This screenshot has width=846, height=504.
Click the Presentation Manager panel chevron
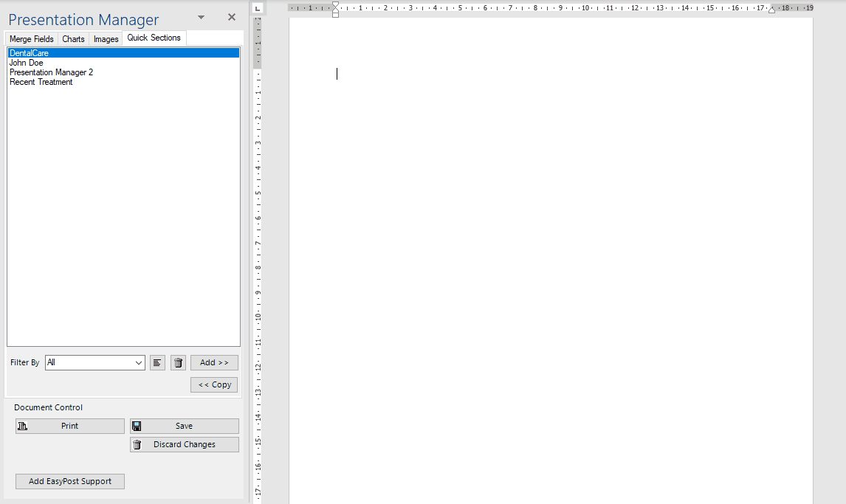(x=200, y=15)
